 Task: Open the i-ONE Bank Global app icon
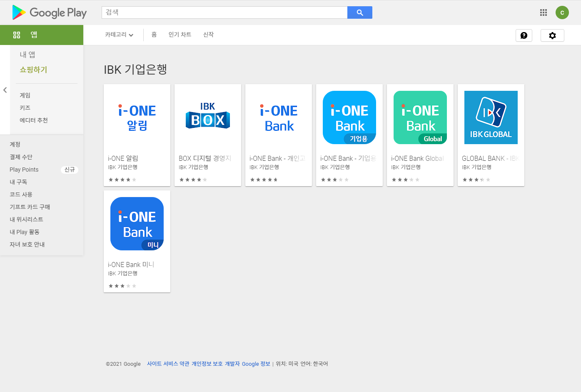(x=420, y=117)
